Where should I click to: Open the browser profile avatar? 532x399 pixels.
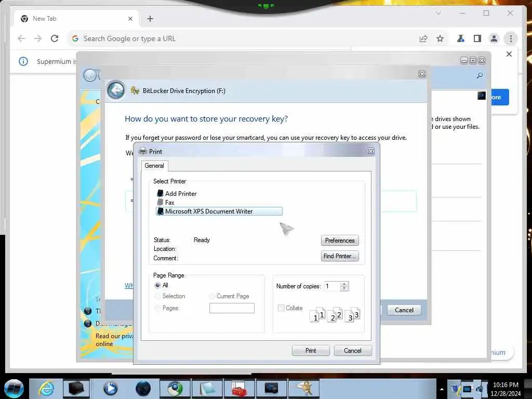[x=494, y=38]
